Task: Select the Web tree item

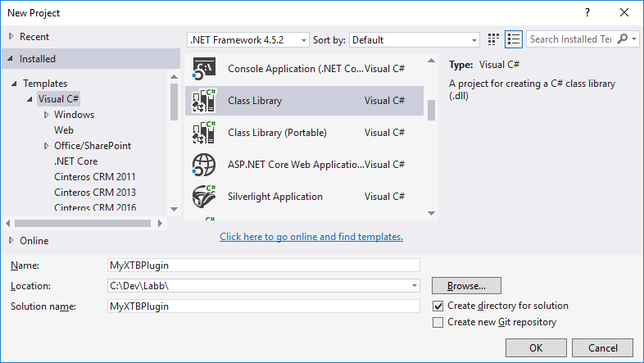Action: coord(64,130)
